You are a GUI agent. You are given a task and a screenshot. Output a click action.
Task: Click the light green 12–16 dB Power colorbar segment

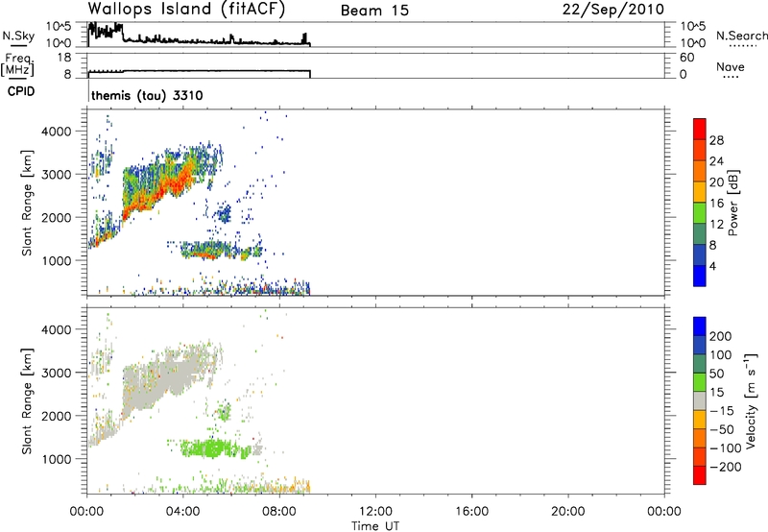[x=700, y=212]
